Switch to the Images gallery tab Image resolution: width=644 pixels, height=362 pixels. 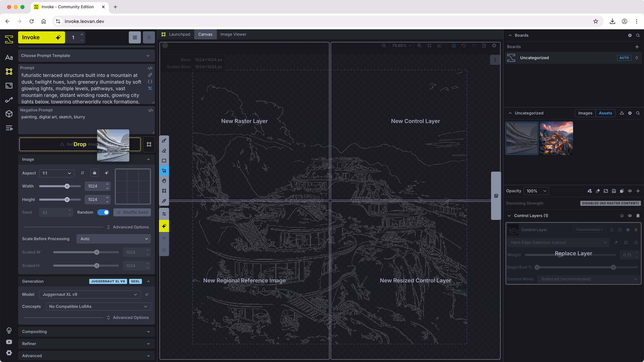585,113
